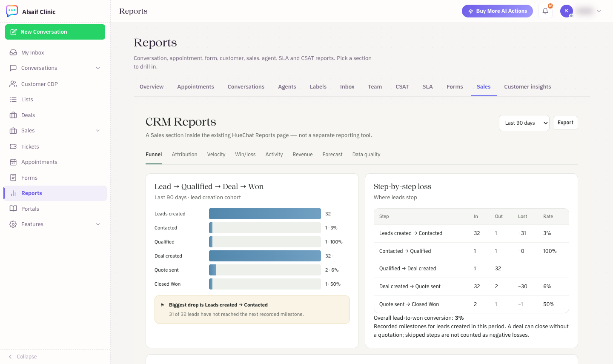The height and width of the screenshot is (364, 613).
Task: Open the notifications bell
Action: click(x=545, y=11)
